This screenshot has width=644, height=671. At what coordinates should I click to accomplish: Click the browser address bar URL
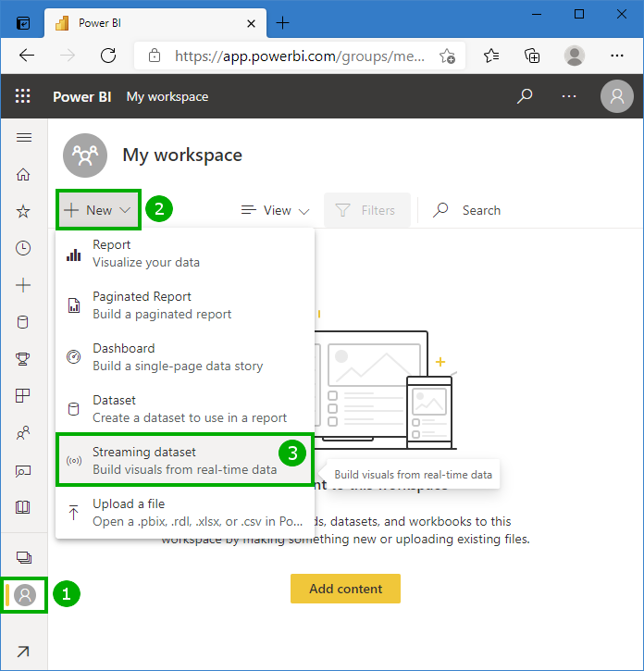pyautogui.click(x=300, y=56)
